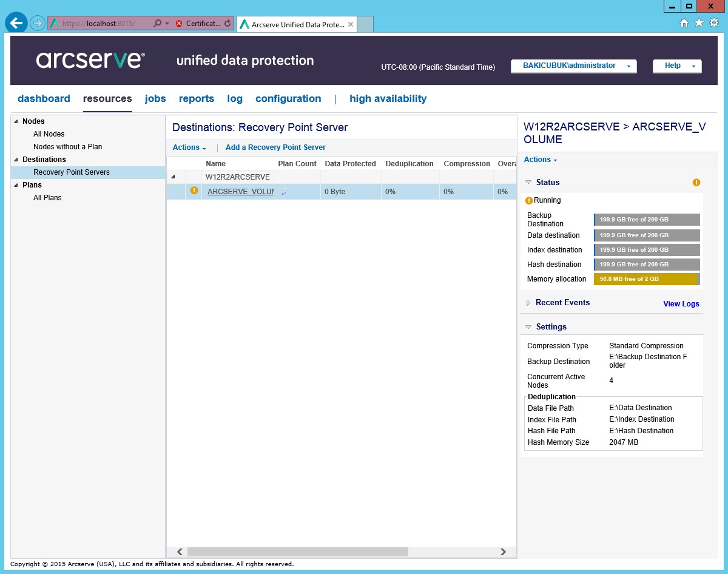Open the View Logs link

coord(681,304)
